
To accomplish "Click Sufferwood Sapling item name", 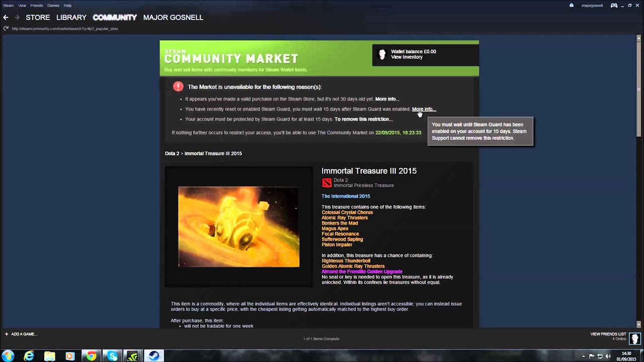I will 342,239.
